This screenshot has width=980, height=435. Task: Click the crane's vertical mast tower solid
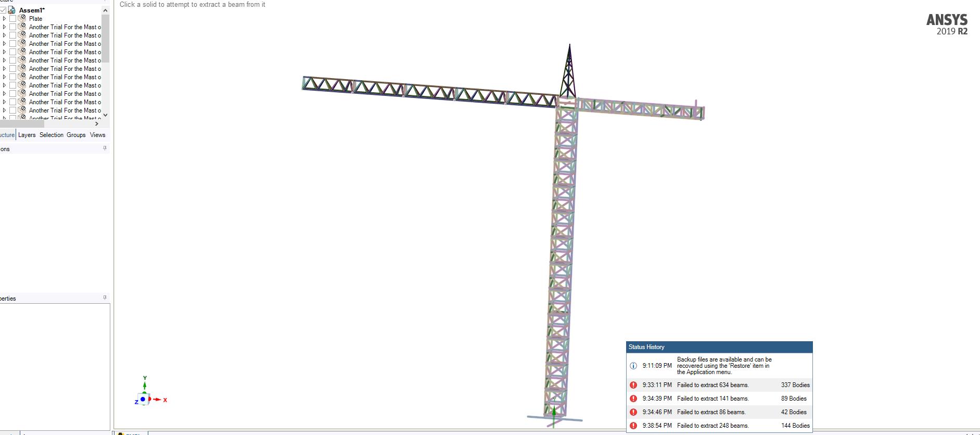(562, 260)
